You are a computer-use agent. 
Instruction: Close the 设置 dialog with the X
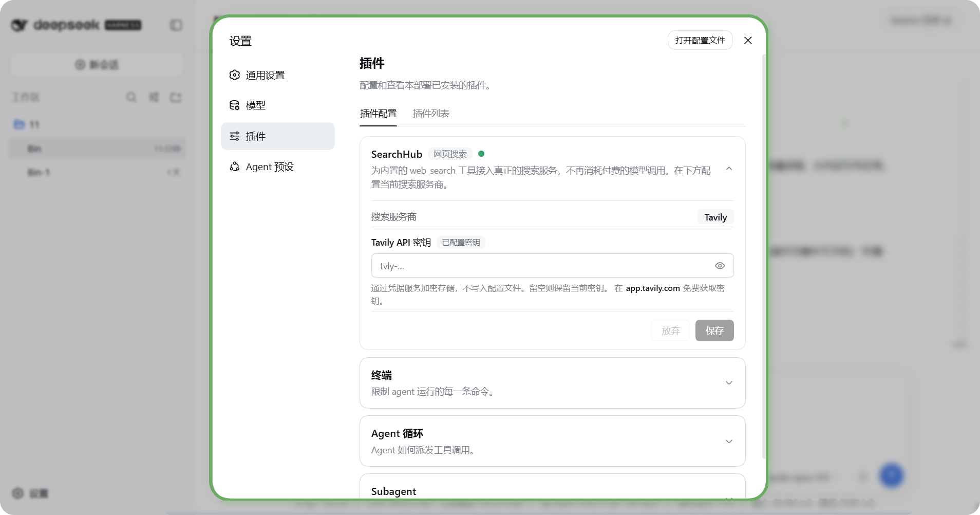(x=748, y=40)
